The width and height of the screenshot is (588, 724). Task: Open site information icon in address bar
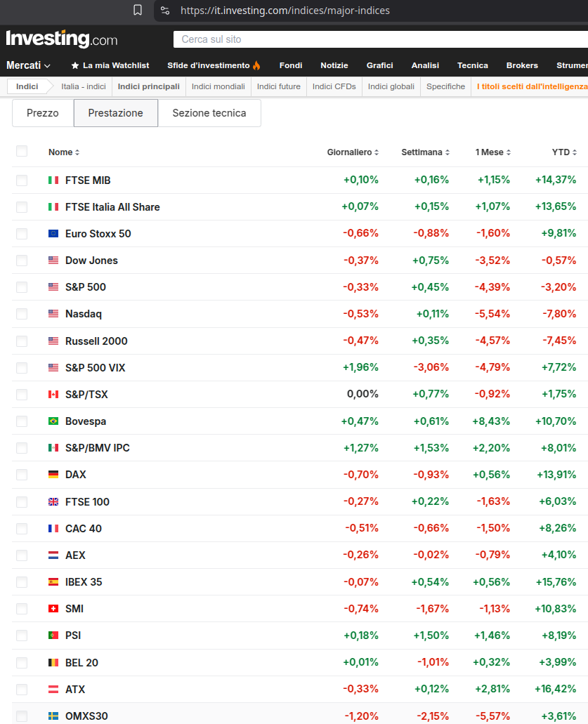point(165,10)
